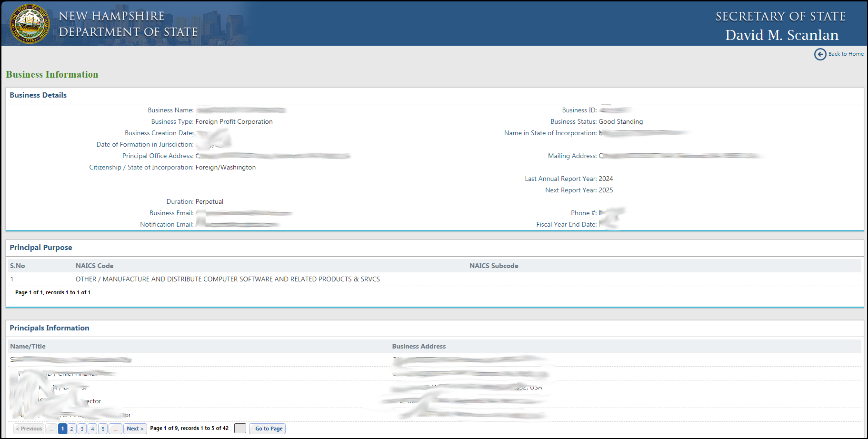Jump to page 3 of principals
Screen dimensions: 868x439
click(82, 429)
